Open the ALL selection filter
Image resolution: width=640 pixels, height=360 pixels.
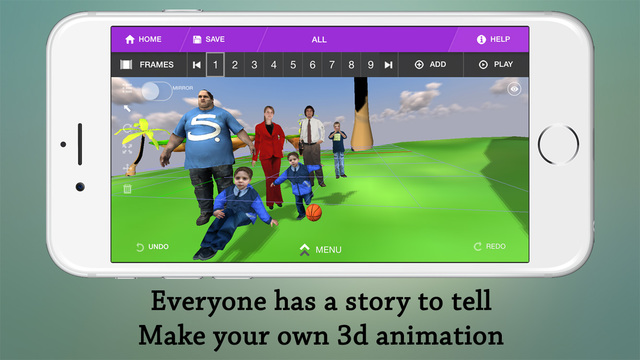319,40
